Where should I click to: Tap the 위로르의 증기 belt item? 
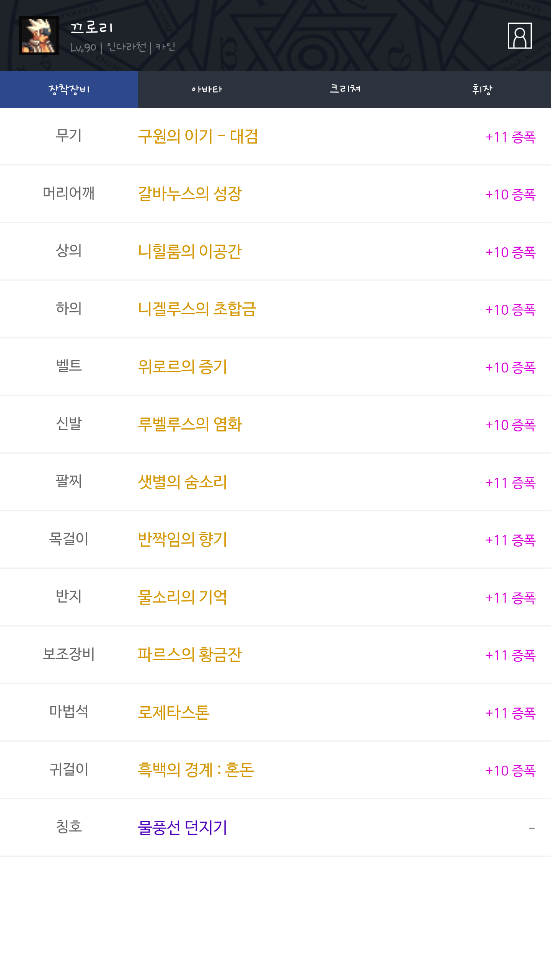coord(182,367)
